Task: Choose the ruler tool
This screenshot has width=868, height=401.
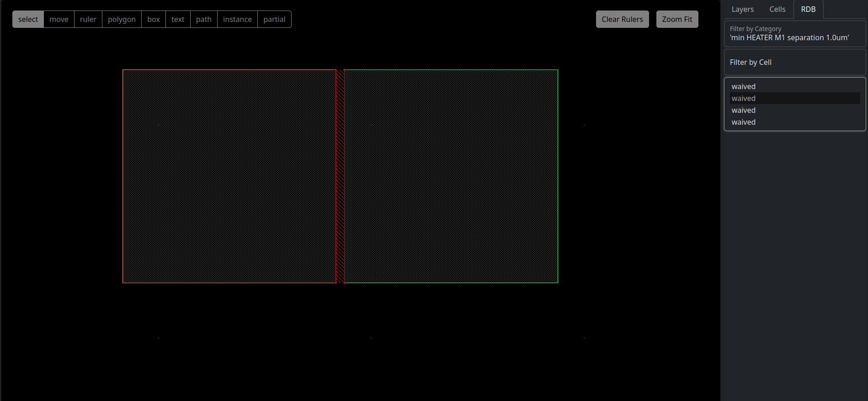Action: click(x=88, y=19)
